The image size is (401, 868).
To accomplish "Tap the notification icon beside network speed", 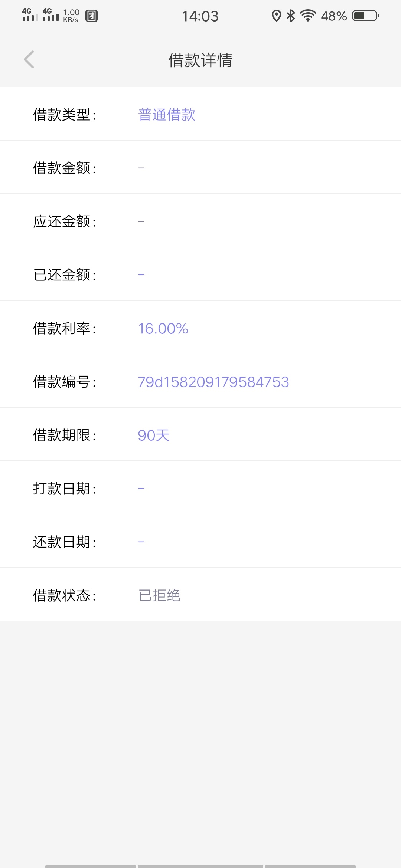I will pos(91,16).
